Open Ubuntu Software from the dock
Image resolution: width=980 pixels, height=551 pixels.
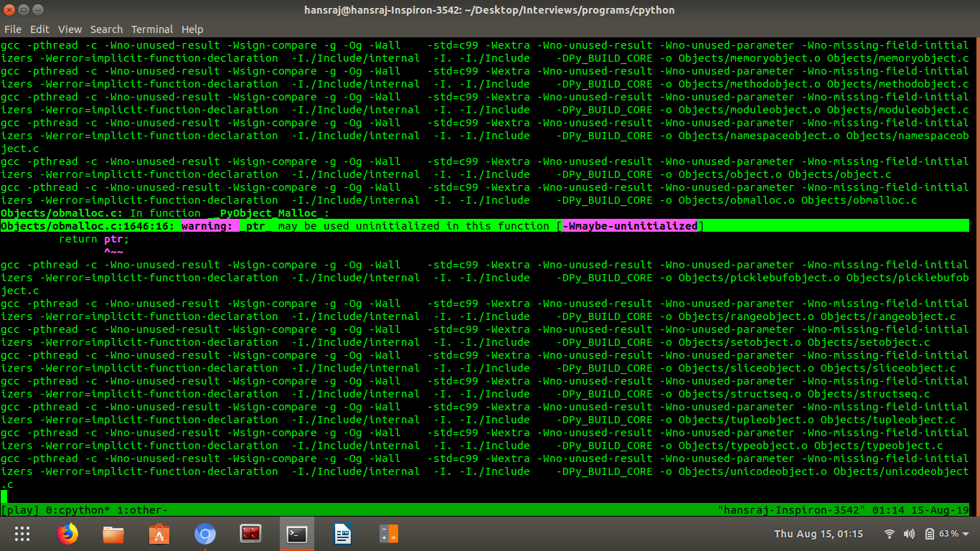pos(159,534)
